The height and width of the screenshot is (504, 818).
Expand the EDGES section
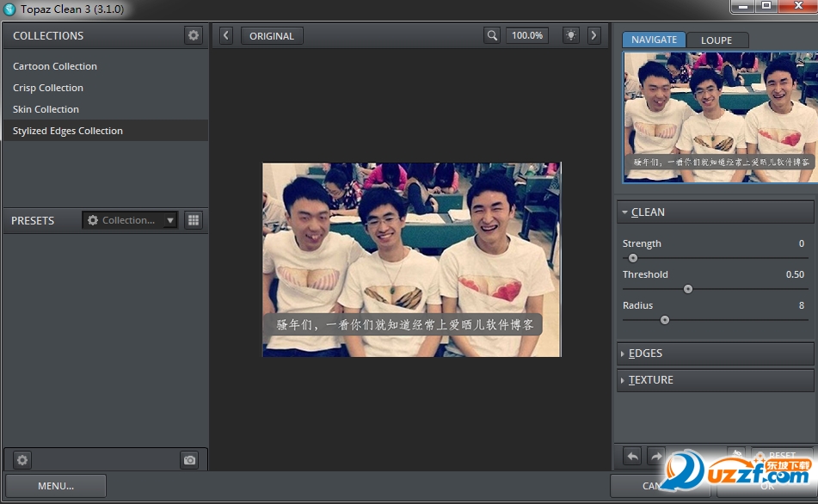pyautogui.click(x=716, y=353)
